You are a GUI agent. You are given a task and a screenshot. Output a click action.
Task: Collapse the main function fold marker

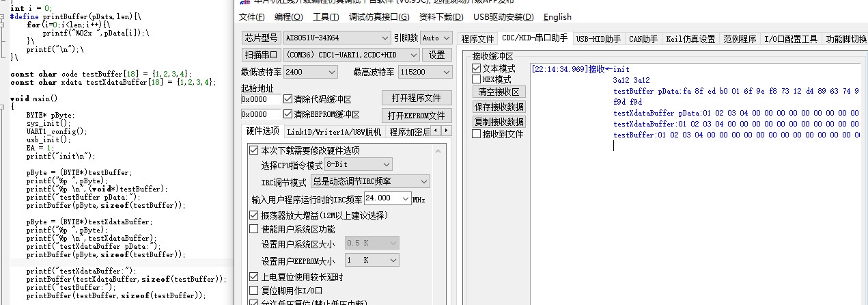3,107
